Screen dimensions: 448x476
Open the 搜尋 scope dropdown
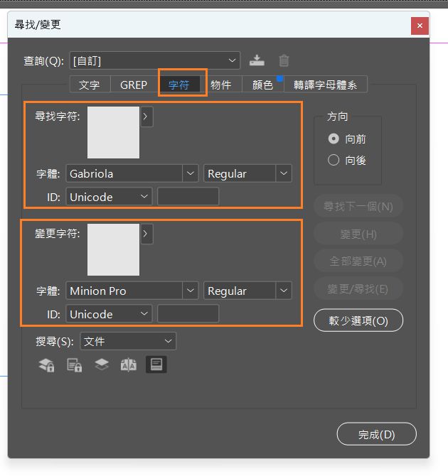pyautogui.click(x=128, y=341)
